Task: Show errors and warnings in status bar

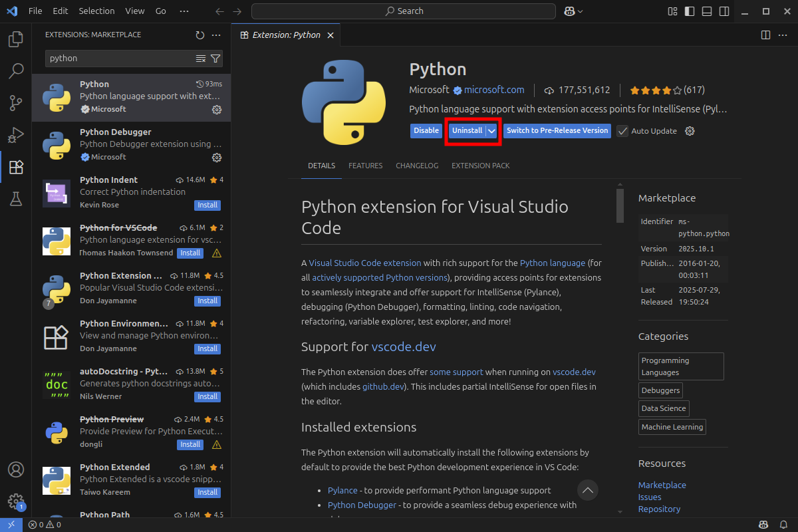Action: click(45, 525)
